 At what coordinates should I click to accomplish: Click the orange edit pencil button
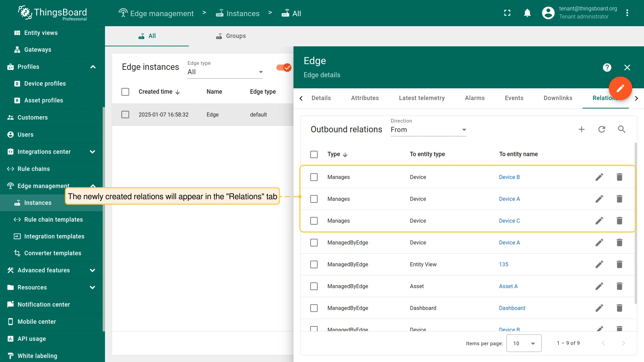620,88
